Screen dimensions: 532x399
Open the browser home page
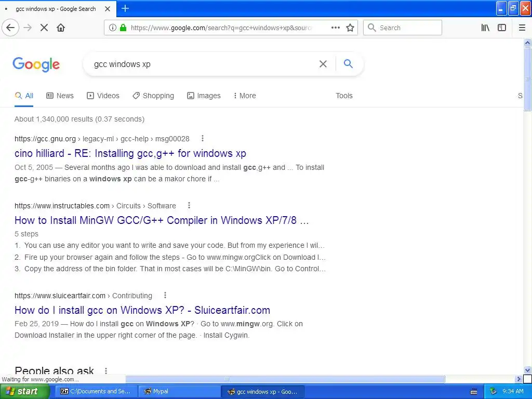61,28
